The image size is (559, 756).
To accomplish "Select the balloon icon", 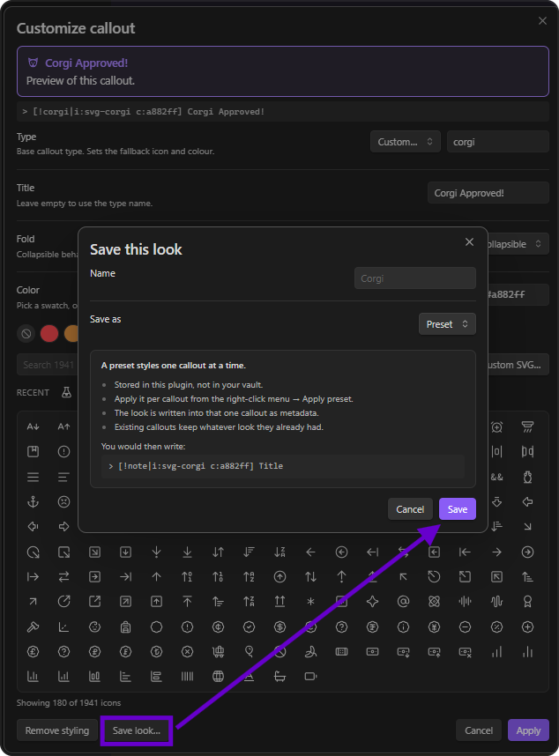I will [249, 652].
